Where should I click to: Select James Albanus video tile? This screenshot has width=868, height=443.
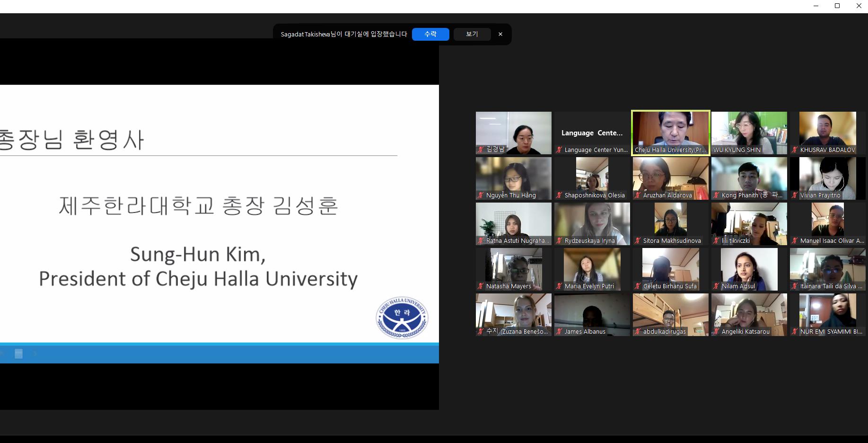592,315
